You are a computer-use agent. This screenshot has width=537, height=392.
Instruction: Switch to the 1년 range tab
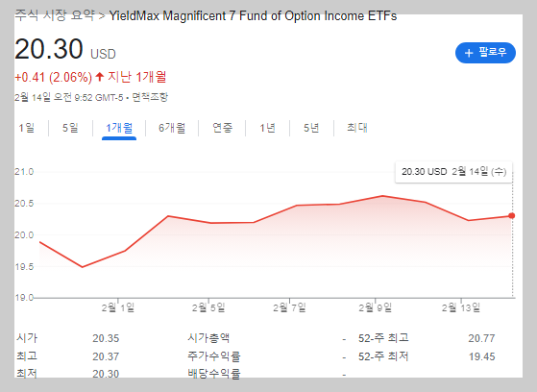coord(267,128)
